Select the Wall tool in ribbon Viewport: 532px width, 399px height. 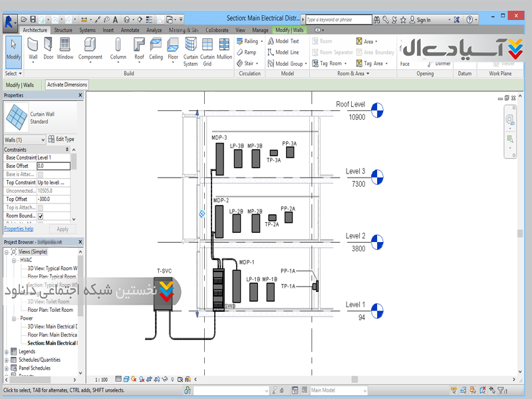tap(33, 49)
